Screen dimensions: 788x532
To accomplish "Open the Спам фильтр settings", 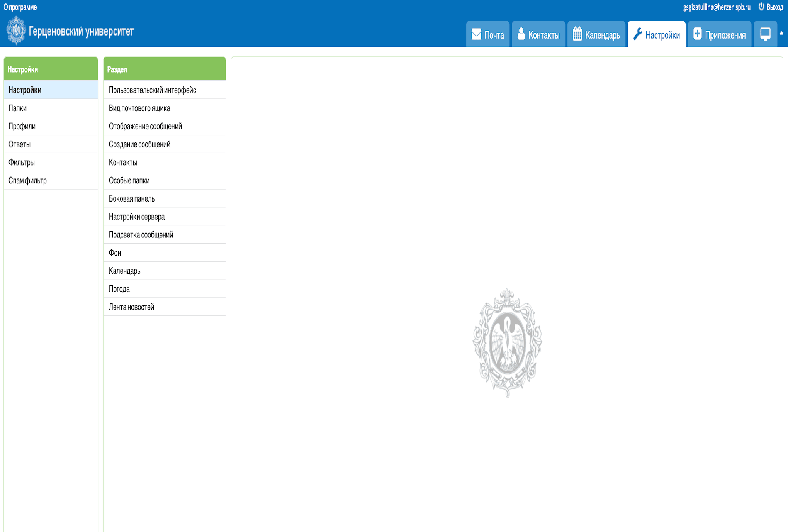I will tap(28, 180).
